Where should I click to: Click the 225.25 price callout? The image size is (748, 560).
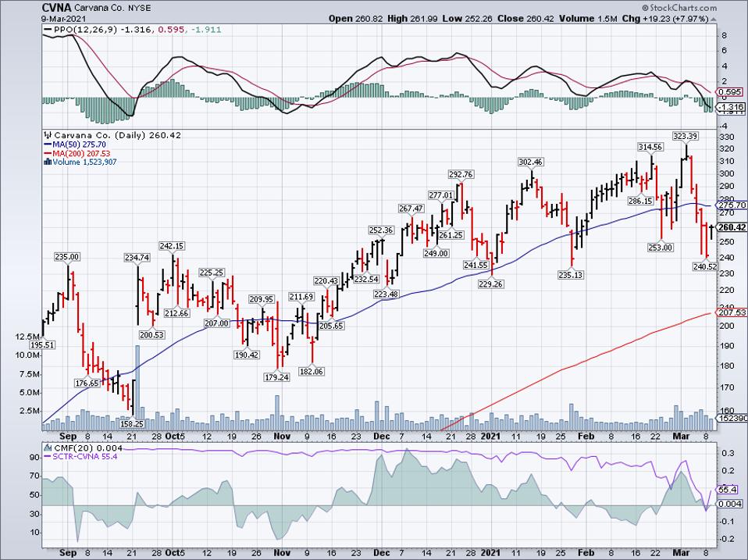click(212, 273)
